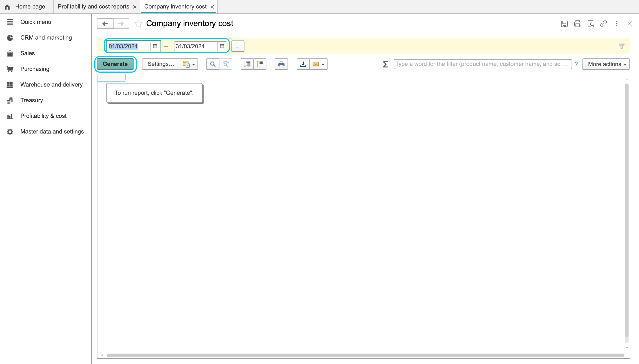Image resolution: width=639 pixels, height=364 pixels.
Task: Click the back navigation arrow
Action: [x=105, y=24]
